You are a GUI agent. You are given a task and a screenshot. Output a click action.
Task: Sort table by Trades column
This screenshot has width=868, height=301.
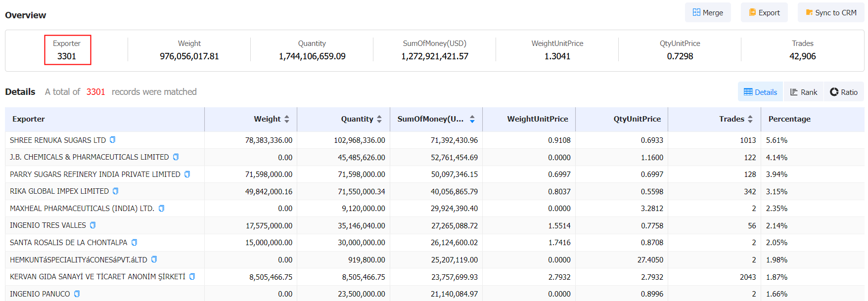click(750, 119)
